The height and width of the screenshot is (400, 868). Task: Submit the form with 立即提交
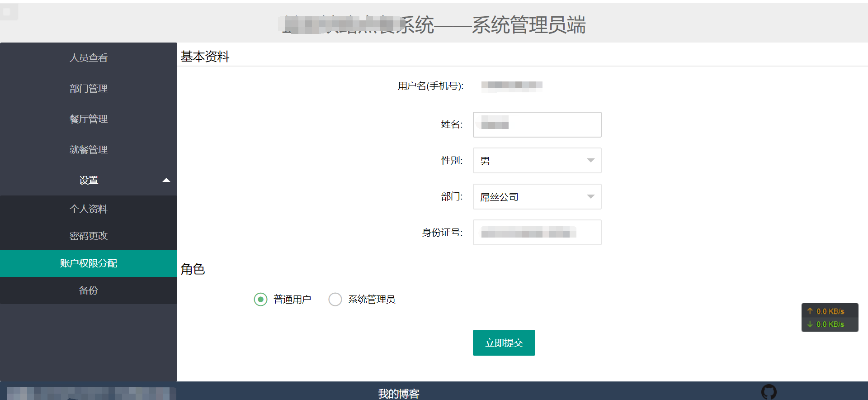504,343
